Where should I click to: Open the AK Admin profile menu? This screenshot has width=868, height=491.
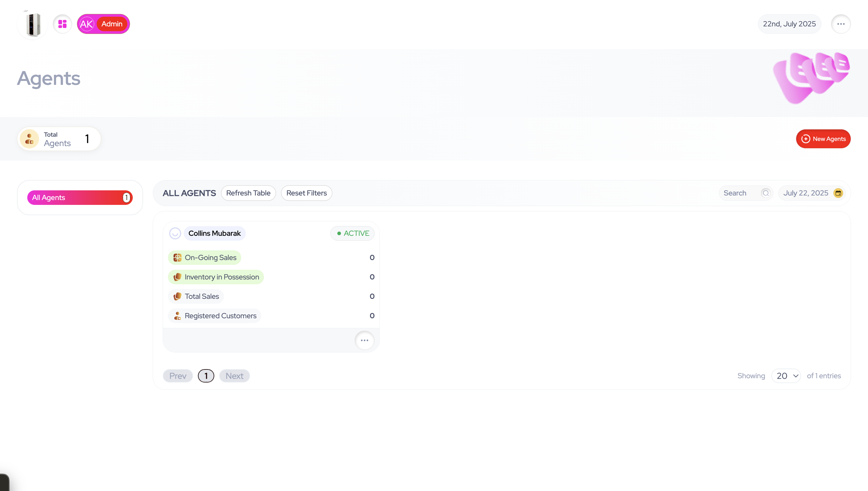point(103,24)
